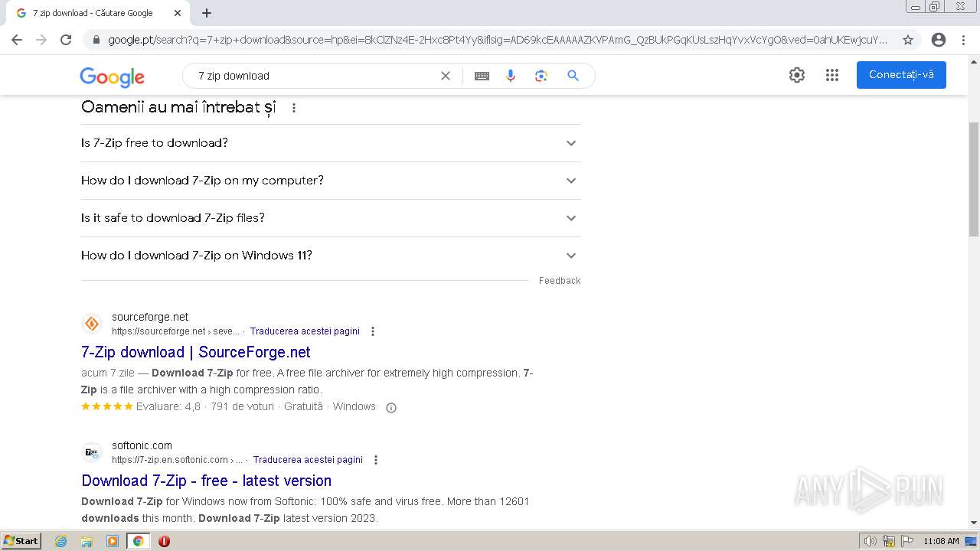Click the sourceforge.net site name text

150,317
